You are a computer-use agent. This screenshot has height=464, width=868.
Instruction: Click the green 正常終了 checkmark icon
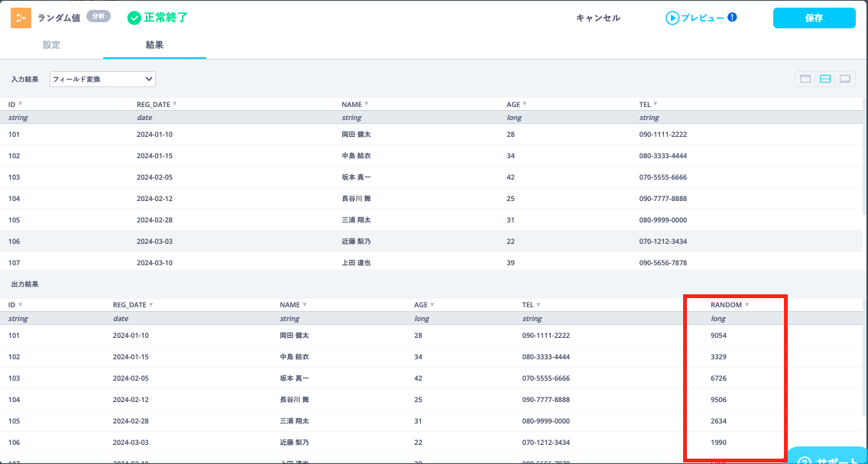tap(134, 18)
